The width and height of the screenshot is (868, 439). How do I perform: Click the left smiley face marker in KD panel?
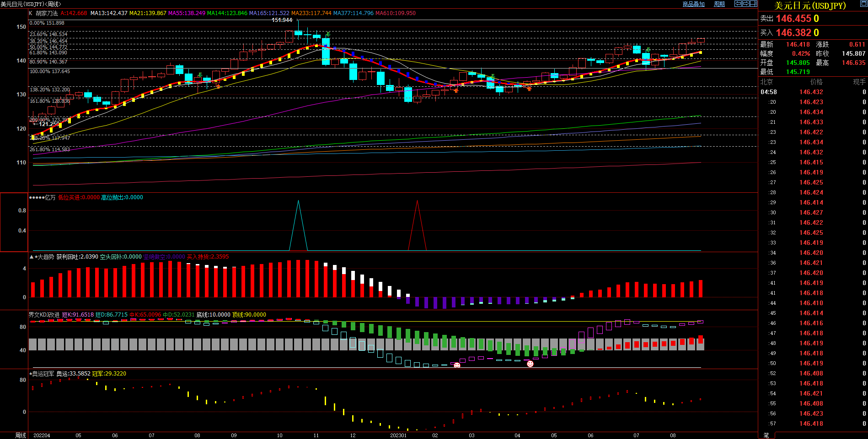(x=457, y=365)
